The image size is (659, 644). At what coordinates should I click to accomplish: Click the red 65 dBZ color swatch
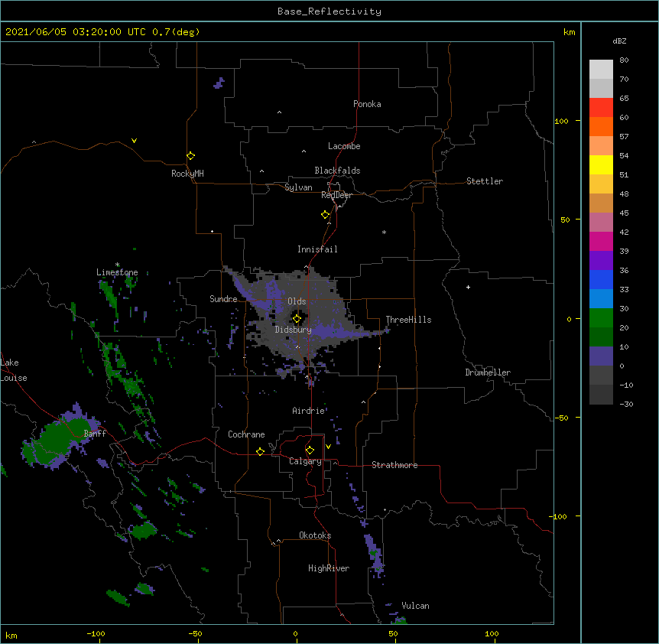tap(601, 107)
